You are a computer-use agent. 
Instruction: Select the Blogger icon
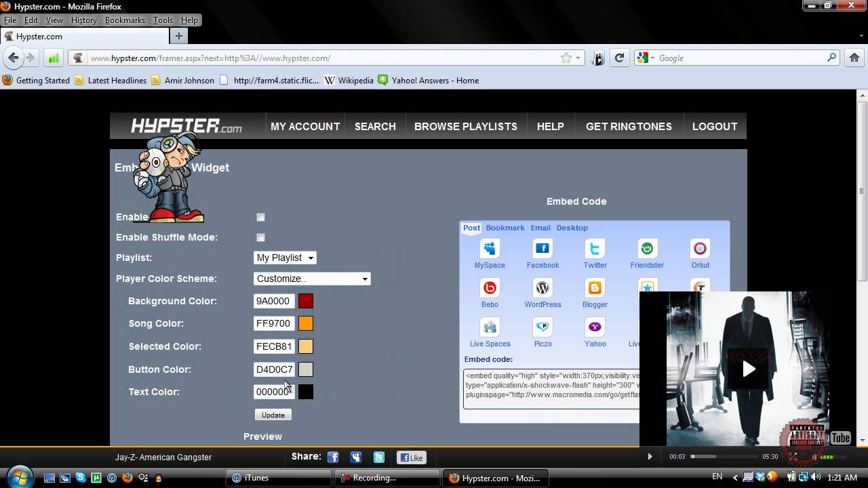(x=595, y=288)
